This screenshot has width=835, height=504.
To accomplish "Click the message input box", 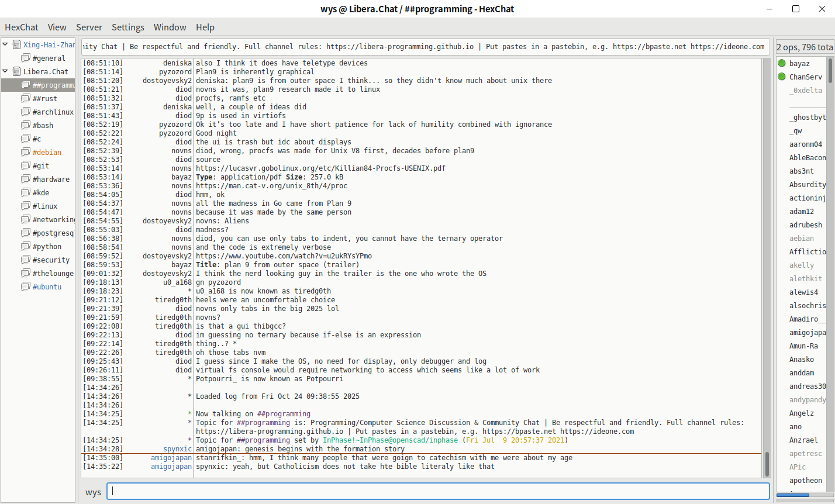I will (440, 492).
